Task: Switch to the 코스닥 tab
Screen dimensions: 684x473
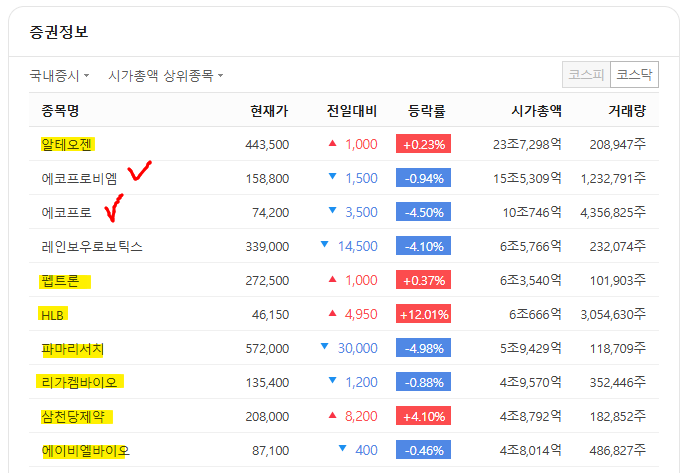Action: 634,75
